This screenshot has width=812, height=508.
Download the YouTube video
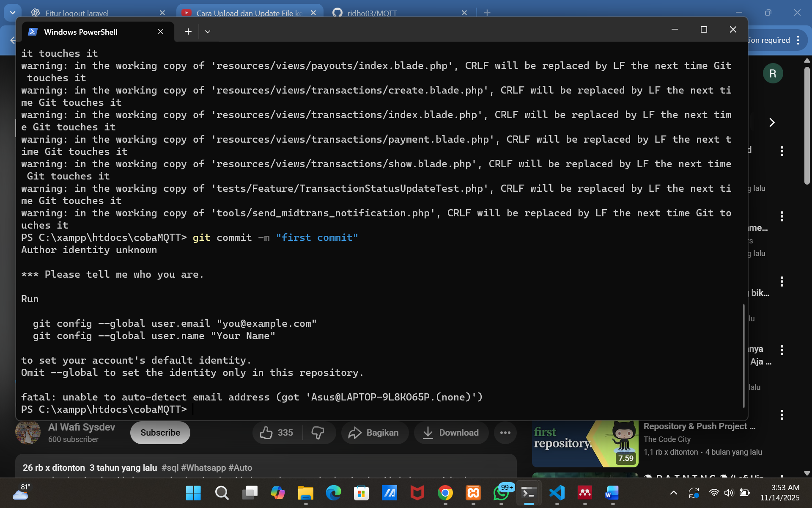point(451,433)
